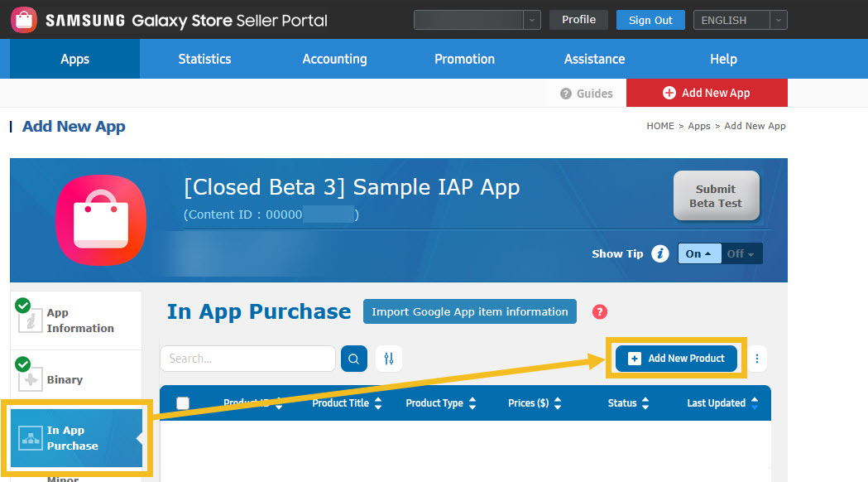
Task: Tick the select-all products checkbox
Action: click(x=183, y=402)
